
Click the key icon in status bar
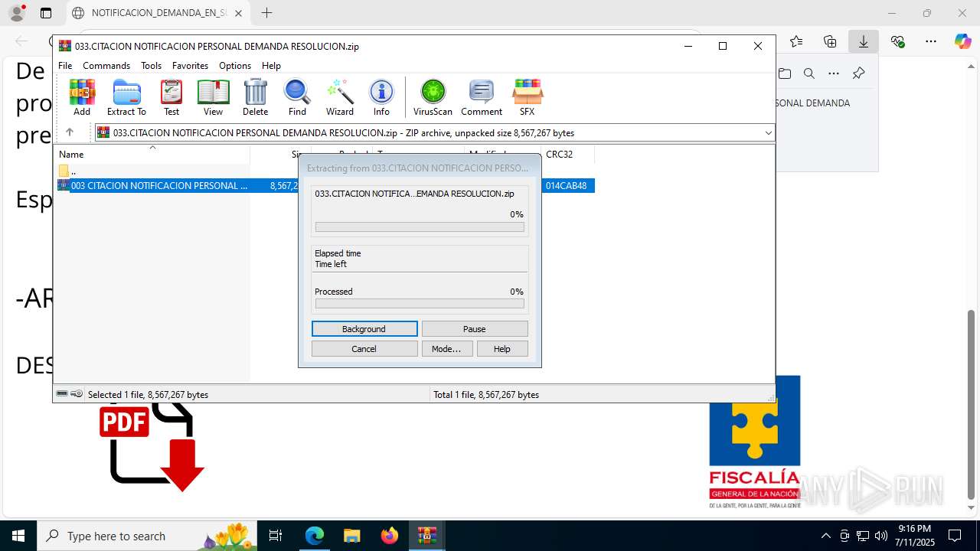(77, 394)
